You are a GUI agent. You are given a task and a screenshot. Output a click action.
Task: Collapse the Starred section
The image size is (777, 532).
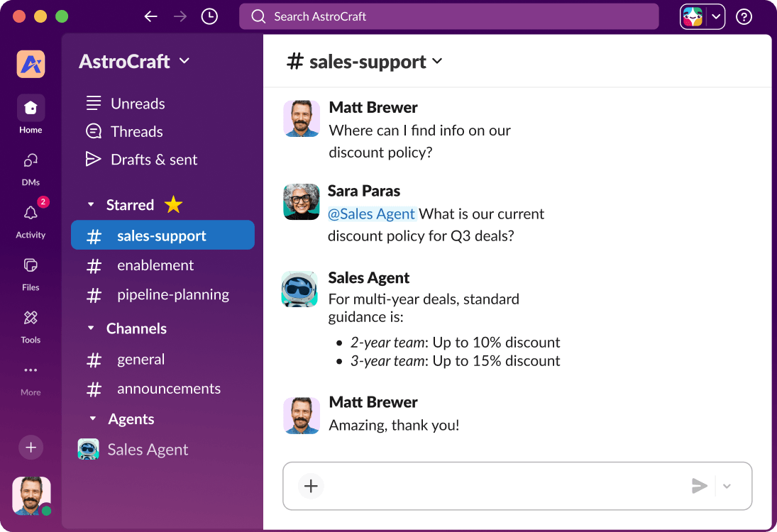92,204
